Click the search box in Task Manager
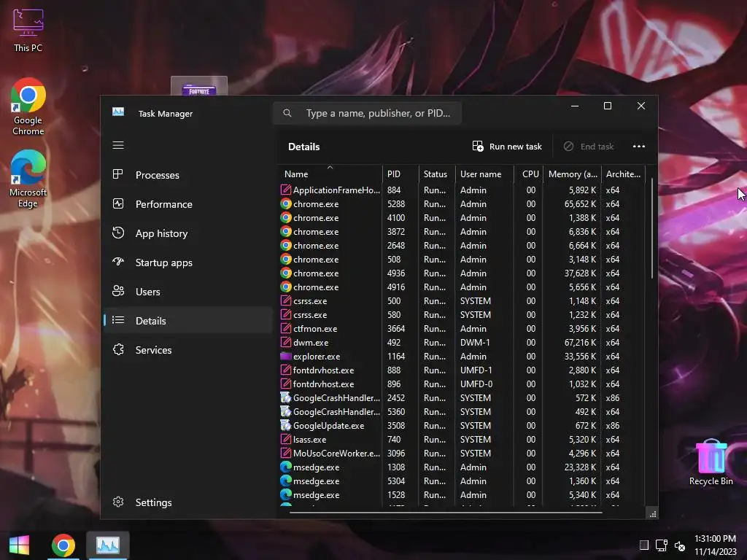Viewport: 747px width, 560px height. [368, 113]
